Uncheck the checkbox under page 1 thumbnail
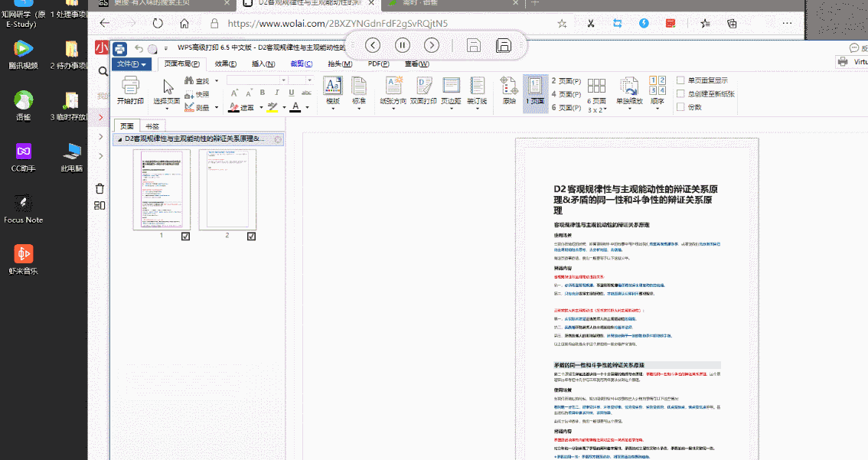 point(185,237)
